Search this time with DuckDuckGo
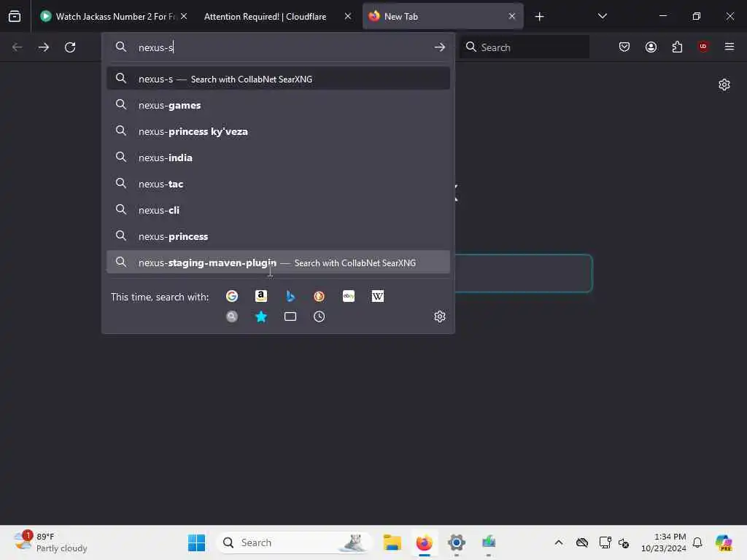The image size is (747, 560). [320, 296]
